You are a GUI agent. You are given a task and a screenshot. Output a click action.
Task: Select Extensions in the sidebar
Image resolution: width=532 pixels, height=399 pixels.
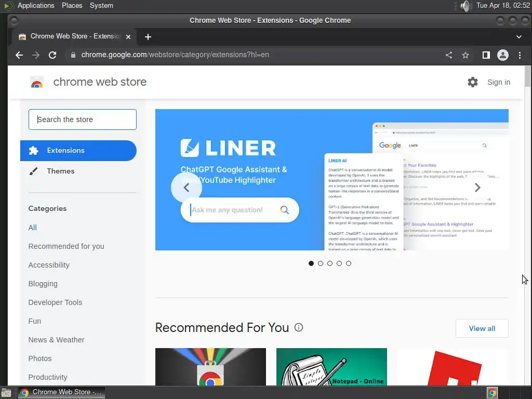(78, 151)
